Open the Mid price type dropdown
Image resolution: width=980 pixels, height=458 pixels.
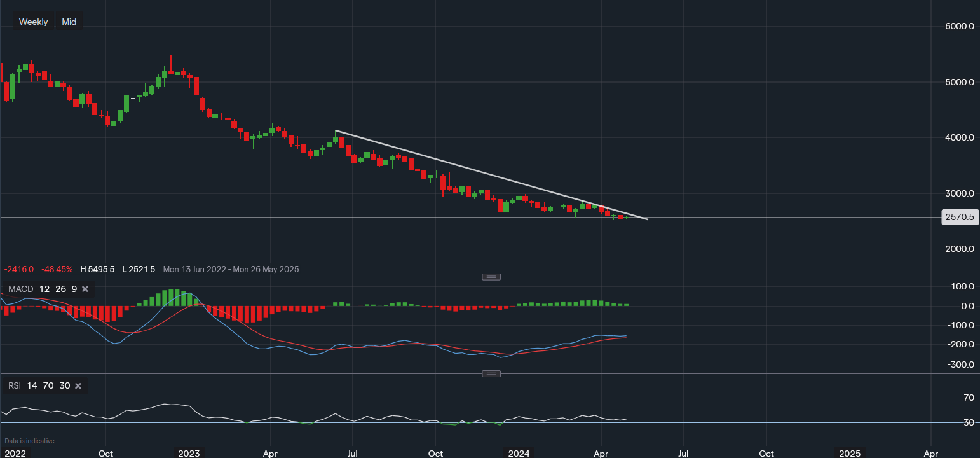(x=69, y=22)
